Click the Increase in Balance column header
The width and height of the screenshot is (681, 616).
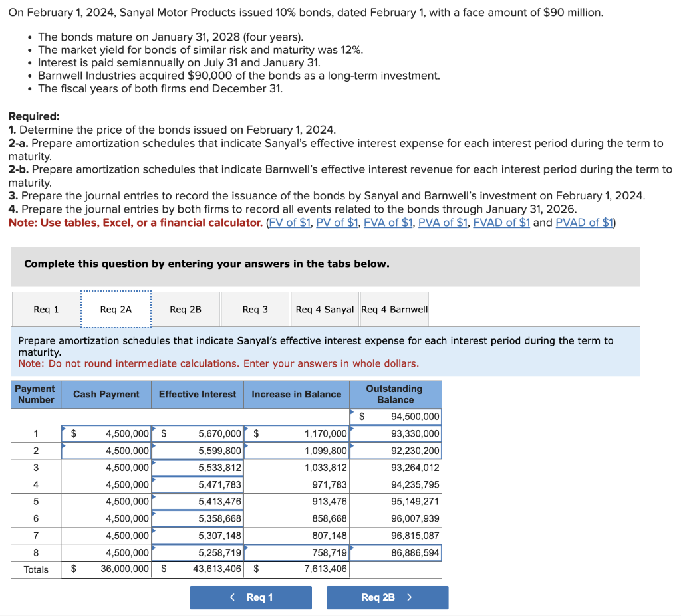tap(297, 394)
